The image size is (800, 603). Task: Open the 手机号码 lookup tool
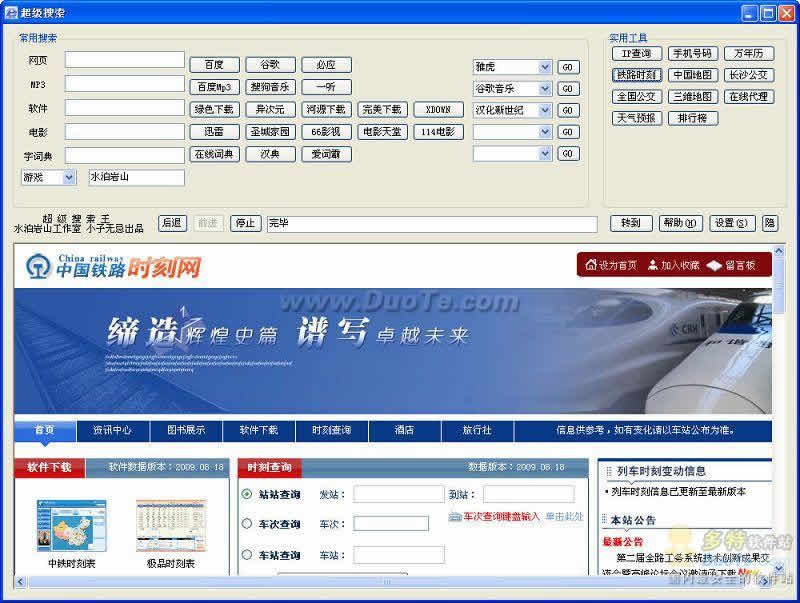pyautogui.click(x=693, y=54)
